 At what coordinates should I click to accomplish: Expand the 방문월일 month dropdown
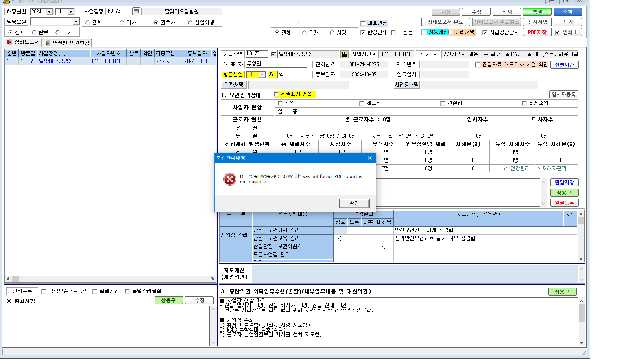tap(262, 74)
